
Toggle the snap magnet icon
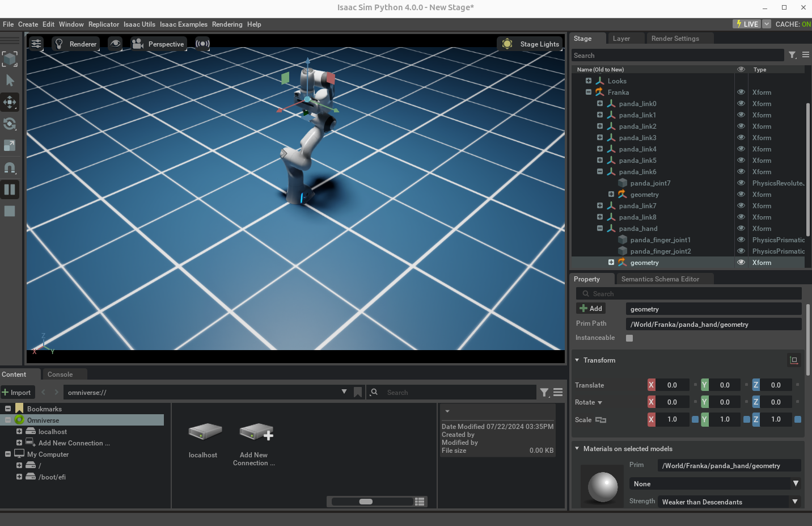(x=10, y=167)
